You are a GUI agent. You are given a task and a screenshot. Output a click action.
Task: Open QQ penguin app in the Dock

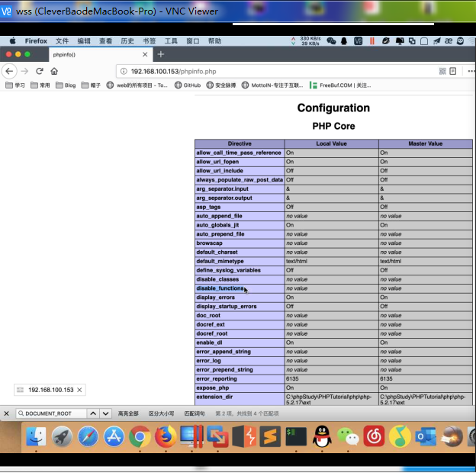[322, 436]
